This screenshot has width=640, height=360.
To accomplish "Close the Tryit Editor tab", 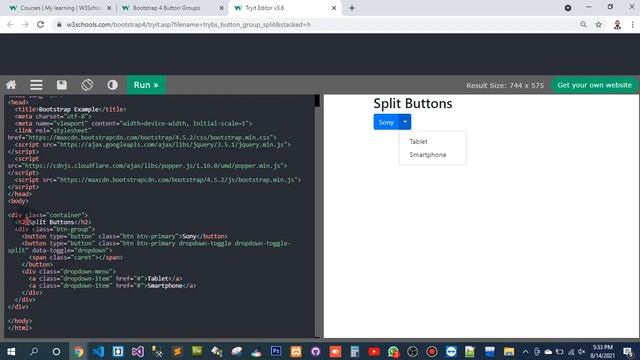I will point(334,8).
